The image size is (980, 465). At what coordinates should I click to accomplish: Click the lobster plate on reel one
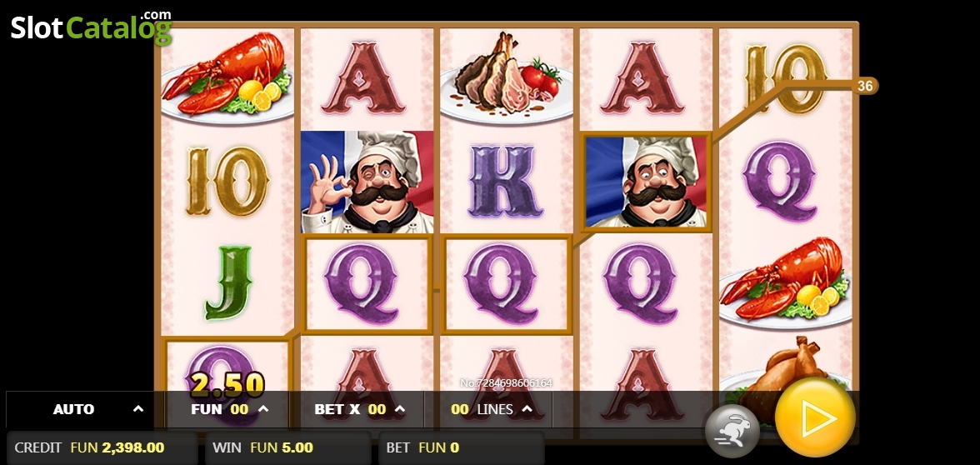(x=227, y=74)
